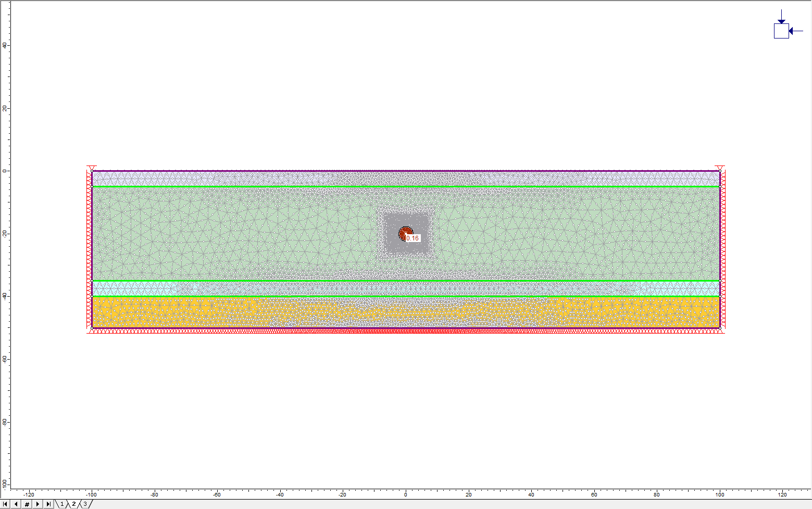
Task: Select the red circular tunnel excavation
Action: coord(405,232)
